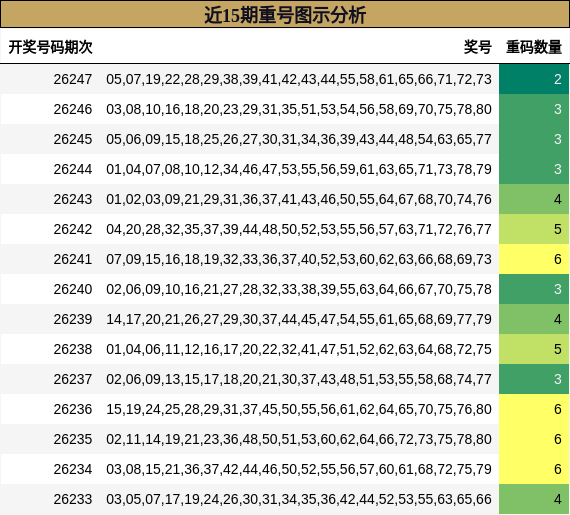Screen dimensions: 570x515
Task: Select period number 26237
Action: pyautogui.click(x=73, y=379)
